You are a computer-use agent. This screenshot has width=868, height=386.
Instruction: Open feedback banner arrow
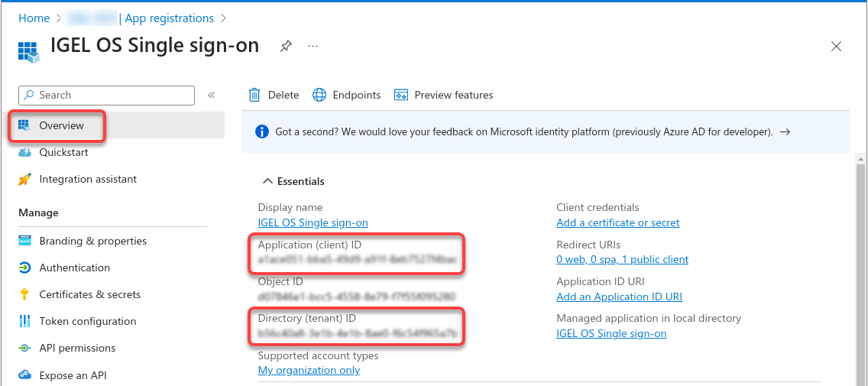(x=785, y=132)
